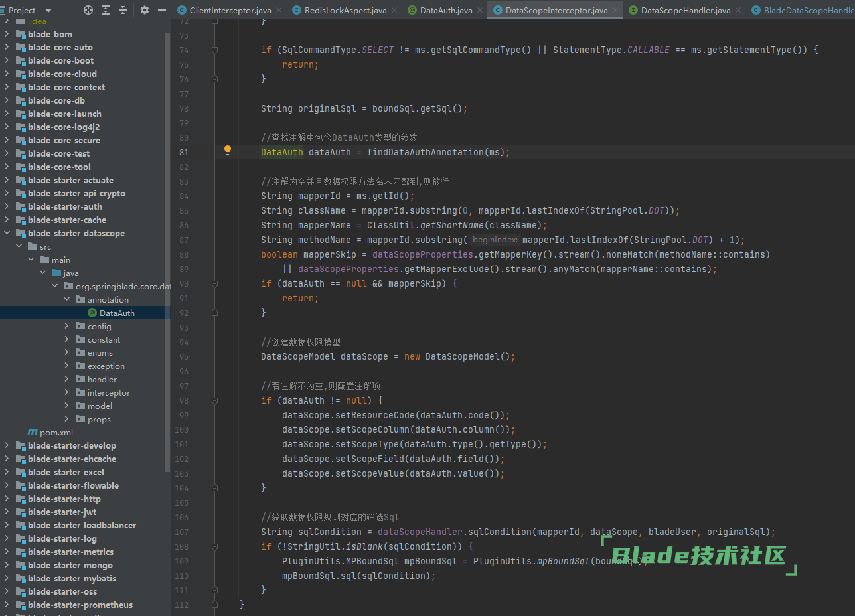
Task: Expand the interceptor package
Action: [x=66, y=392]
